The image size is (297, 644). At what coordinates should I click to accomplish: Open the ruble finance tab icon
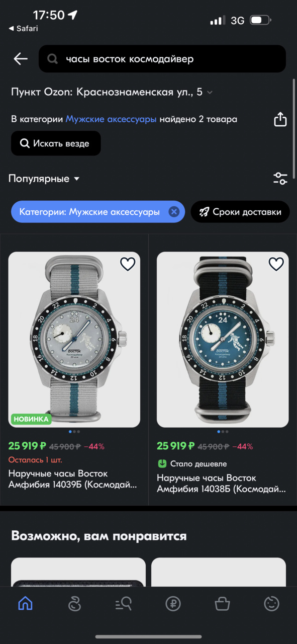[173, 603]
